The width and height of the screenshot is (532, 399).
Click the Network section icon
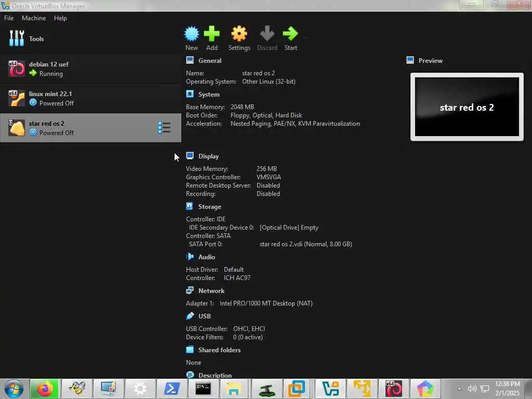[190, 290]
